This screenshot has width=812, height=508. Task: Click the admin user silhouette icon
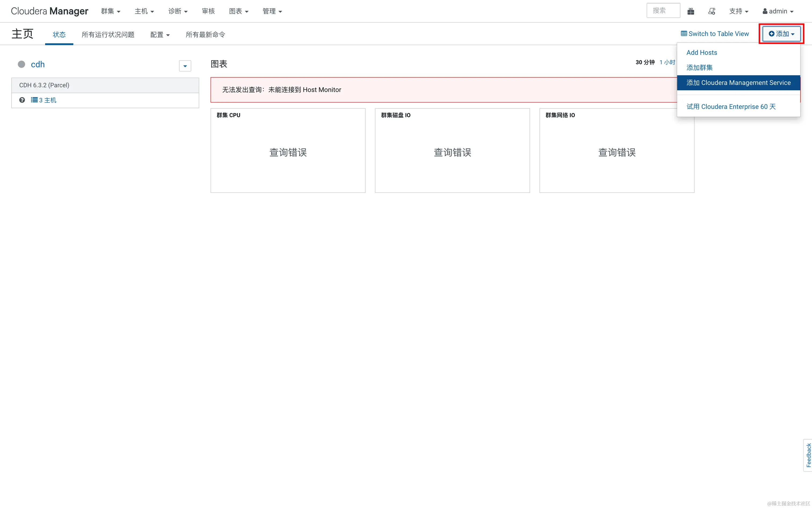pyautogui.click(x=765, y=11)
